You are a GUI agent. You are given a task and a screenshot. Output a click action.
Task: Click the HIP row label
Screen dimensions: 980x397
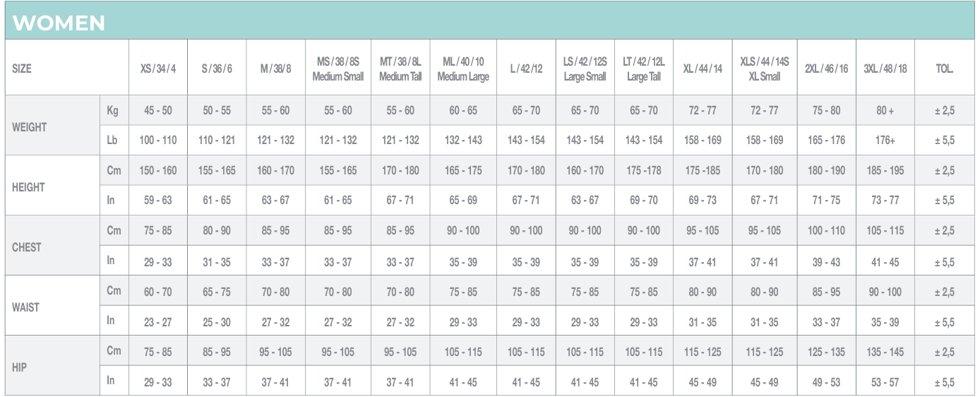pyautogui.click(x=20, y=367)
